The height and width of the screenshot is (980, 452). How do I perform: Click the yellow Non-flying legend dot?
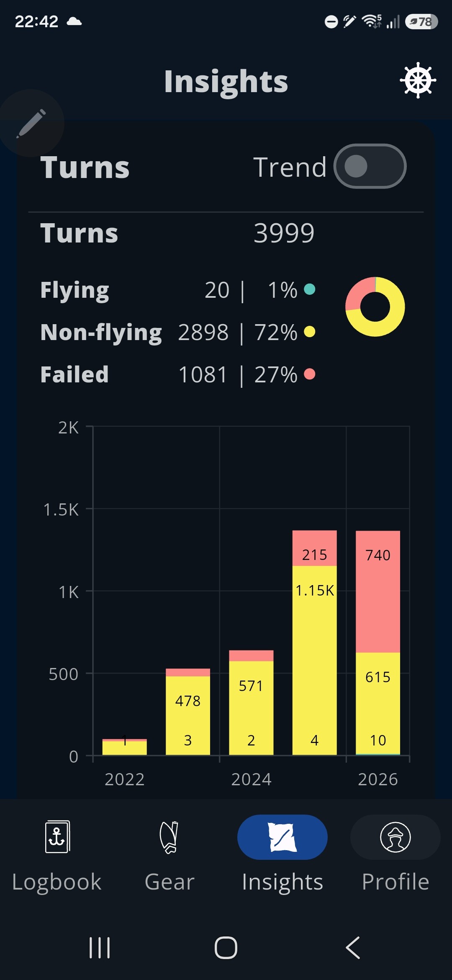click(x=310, y=332)
